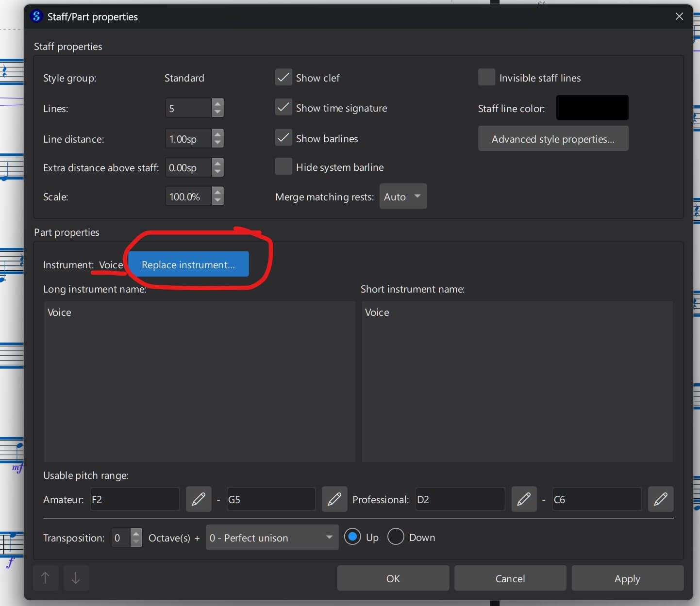Screen dimensions: 700x606
Task: Go to previous staff with up arrow
Action: (x=46, y=578)
